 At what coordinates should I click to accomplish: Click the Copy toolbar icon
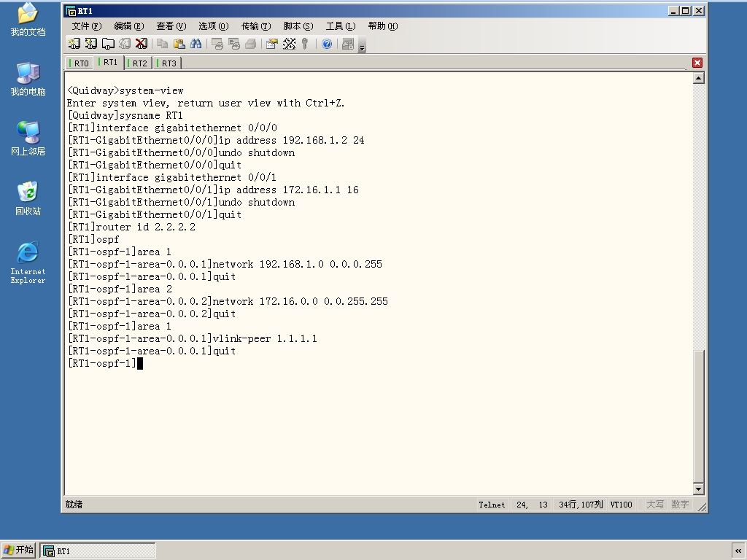163,44
